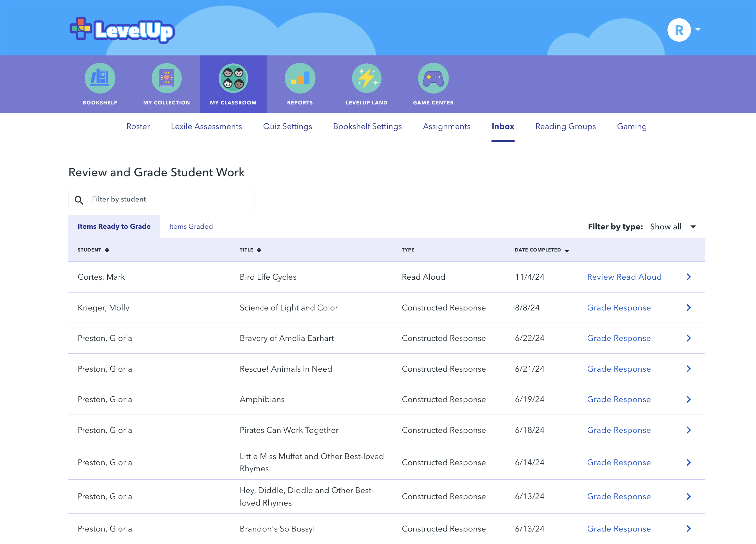Open the Reports bar chart icon
This screenshot has height=544, width=756.
click(x=300, y=78)
